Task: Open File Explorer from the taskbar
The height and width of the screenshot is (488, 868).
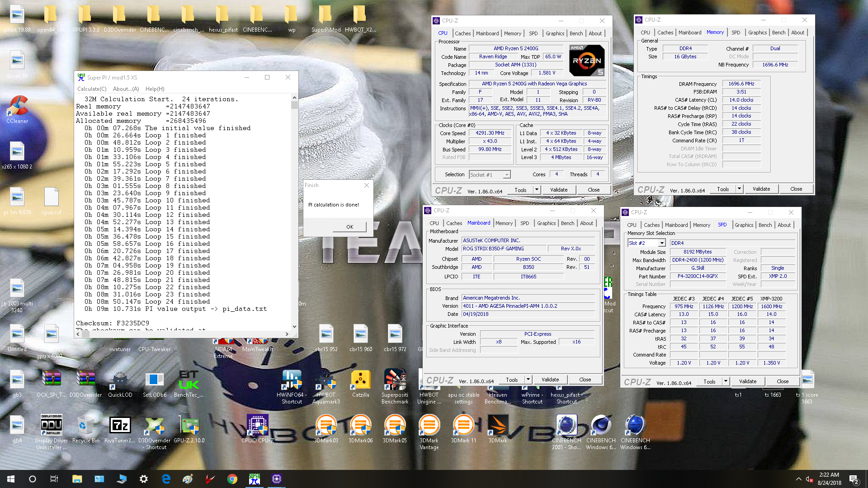Action: coord(77,479)
